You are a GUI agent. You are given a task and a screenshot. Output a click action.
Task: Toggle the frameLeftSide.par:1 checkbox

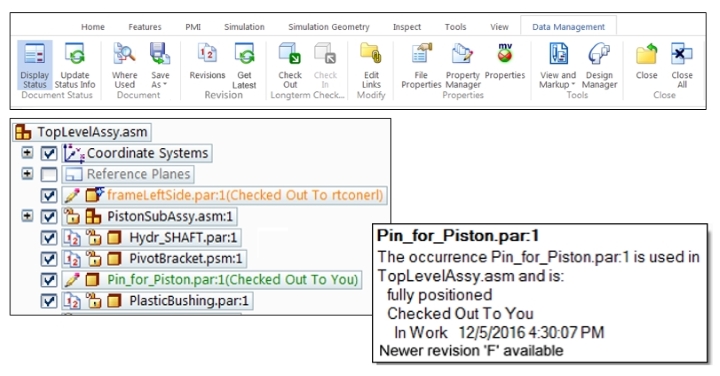click(x=49, y=196)
